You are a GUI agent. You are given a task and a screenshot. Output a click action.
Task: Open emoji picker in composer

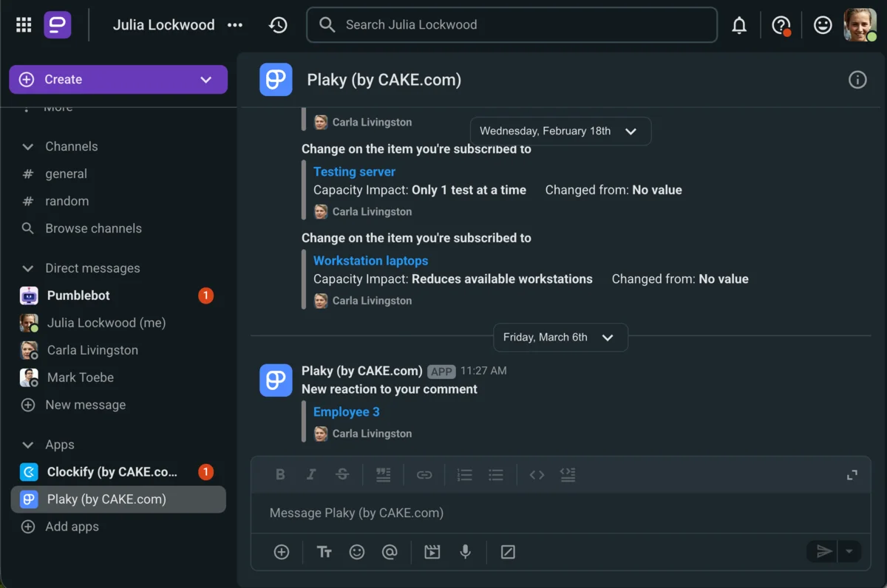point(357,552)
